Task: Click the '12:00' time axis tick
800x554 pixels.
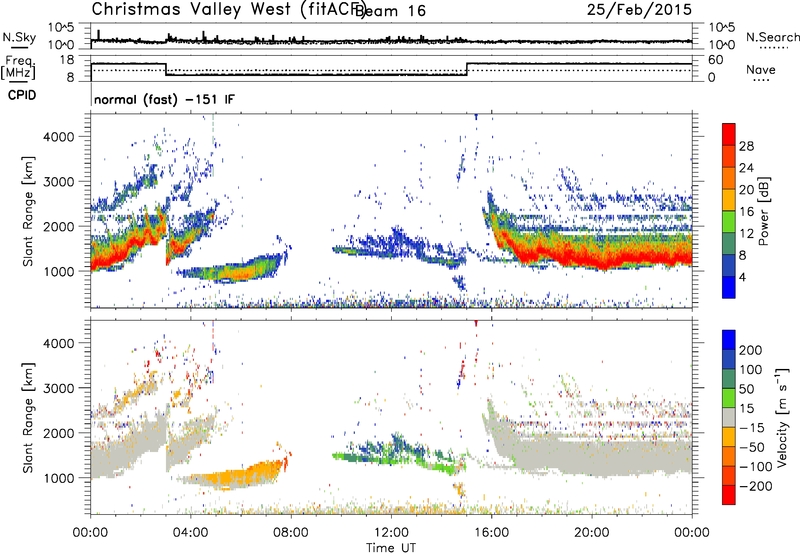Action: [391, 533]
